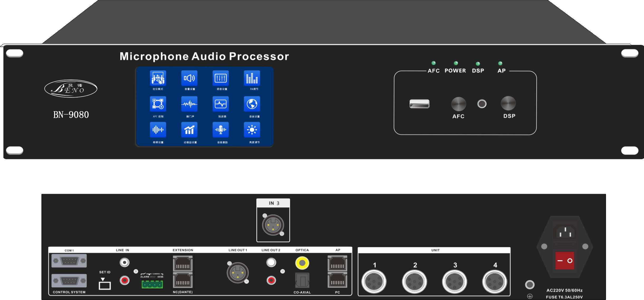Open the frequency shift settings icon
This screenshot has height=300, width=644.
click(x=158, y=130)
